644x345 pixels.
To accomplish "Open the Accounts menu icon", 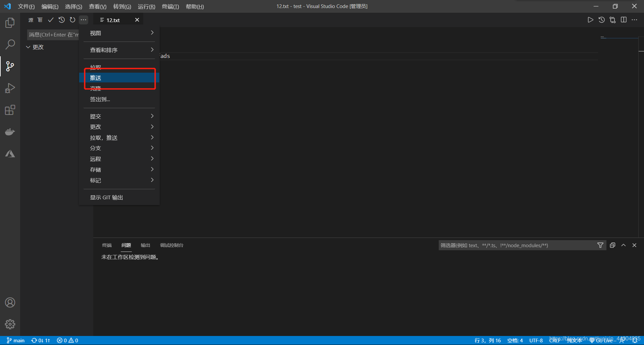I will coord(10,302).
